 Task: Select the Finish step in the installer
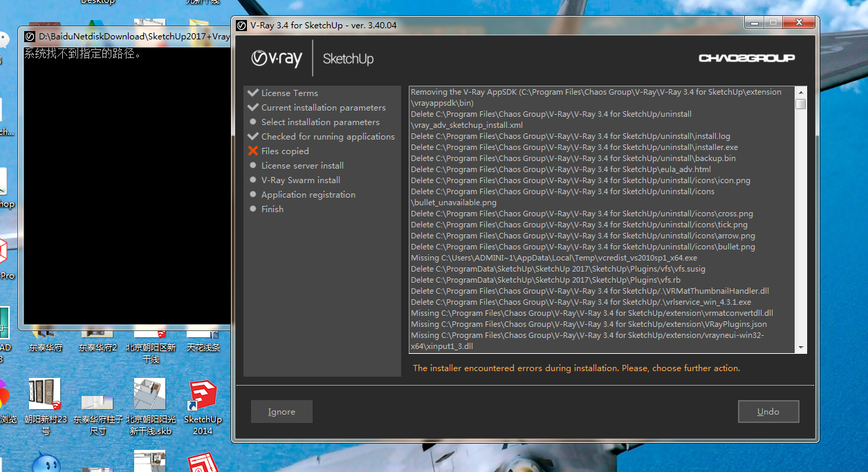click(272, 209)
